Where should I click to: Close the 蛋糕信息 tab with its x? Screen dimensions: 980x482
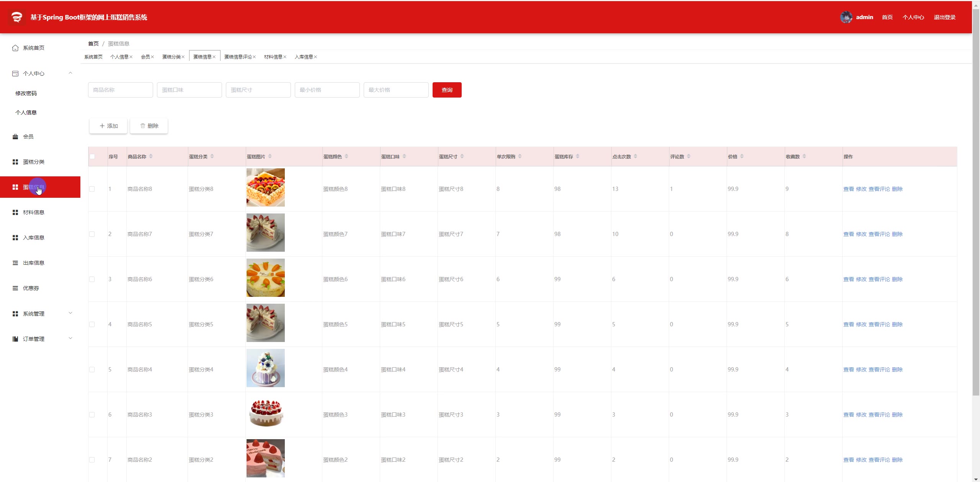214,57
